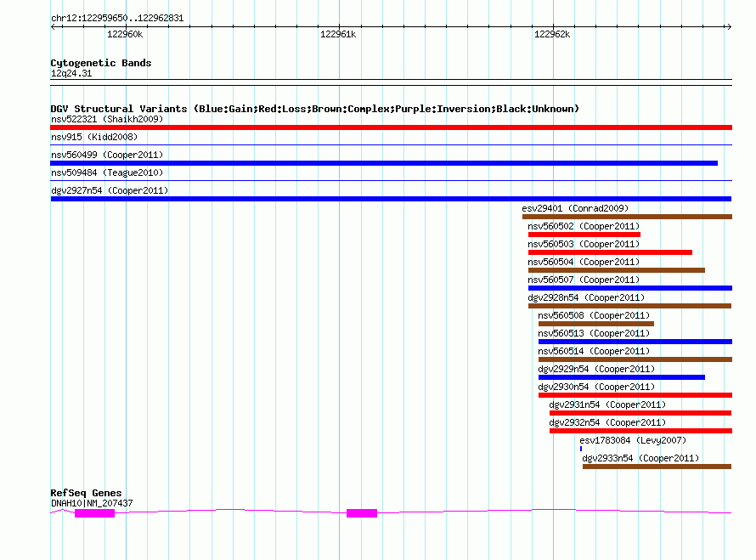756x560 pixels.
Task: Click the blue nsv560513 variant bar
Action: (x=635, y=342)
